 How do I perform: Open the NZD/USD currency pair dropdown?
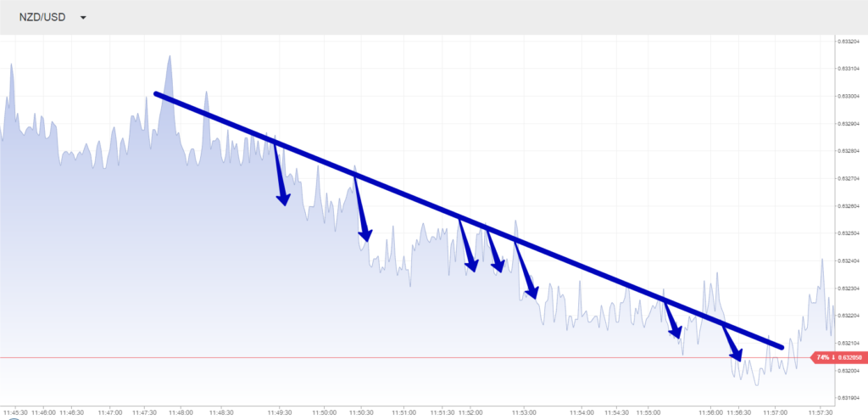[42, 17]
